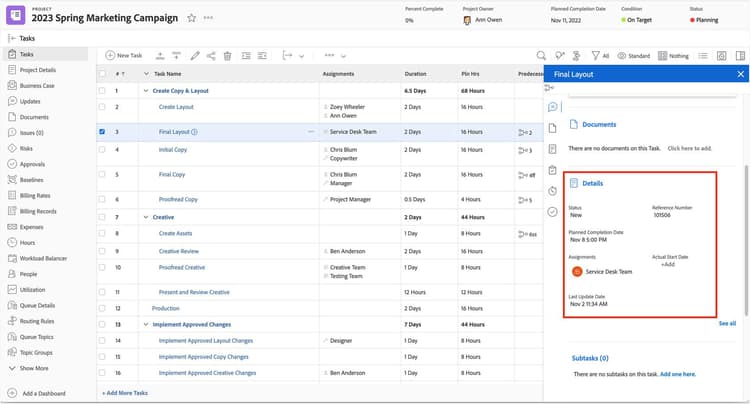Uncheck the Final Layout row checkbox
The height and width of the screenshot is (404, 750).
pyautogui.click(x=102, y=131)
